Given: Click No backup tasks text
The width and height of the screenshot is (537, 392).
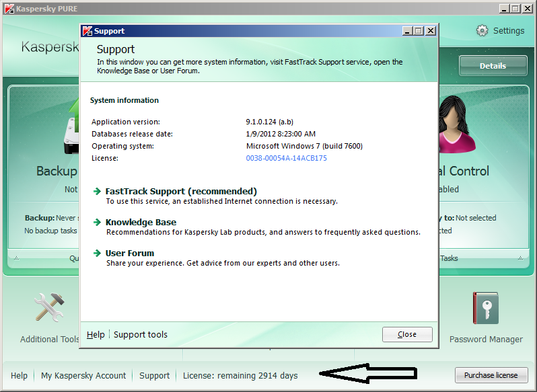Looking at the screenshot, I should coord(50,231).
